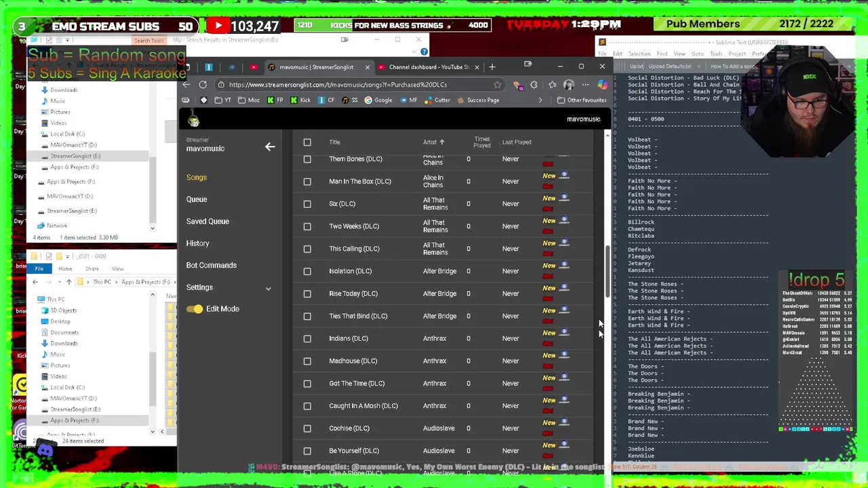The width and height of the screenshot is (868, 488).
Task: Expand the Settings section chevron in the sidebar
Action: [x=268, y=289]
